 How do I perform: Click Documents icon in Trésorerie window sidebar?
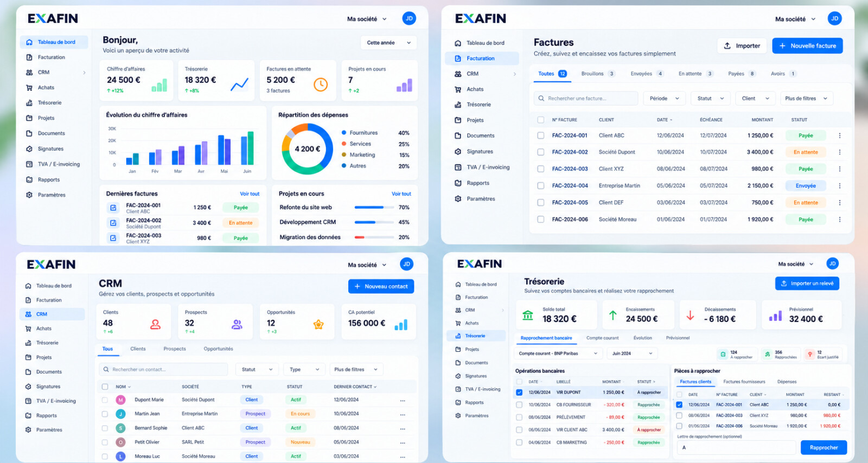click(458, 363)
